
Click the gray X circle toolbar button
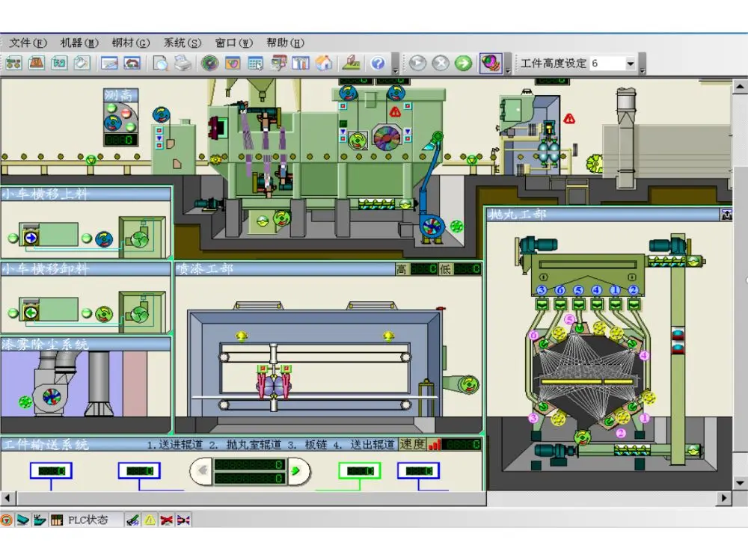point(441,64)
